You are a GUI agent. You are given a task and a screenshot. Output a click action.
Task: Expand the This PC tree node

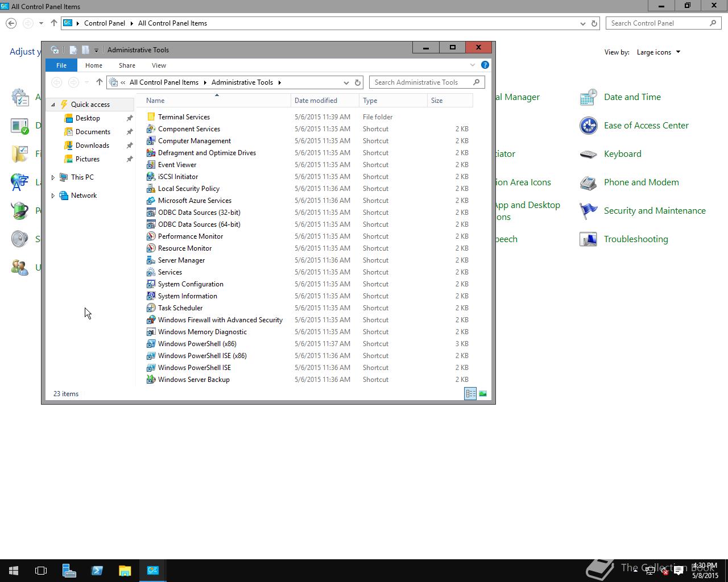(53, 177)
